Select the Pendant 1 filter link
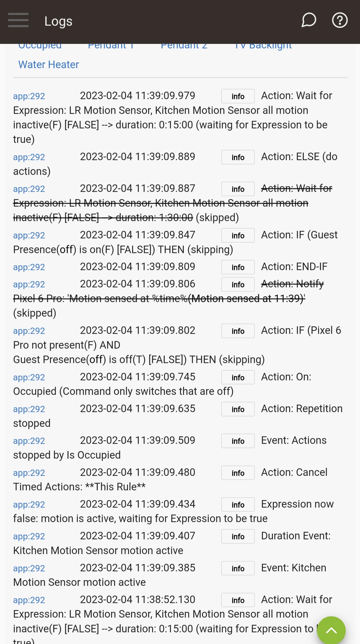 click(x=111, y=46)
